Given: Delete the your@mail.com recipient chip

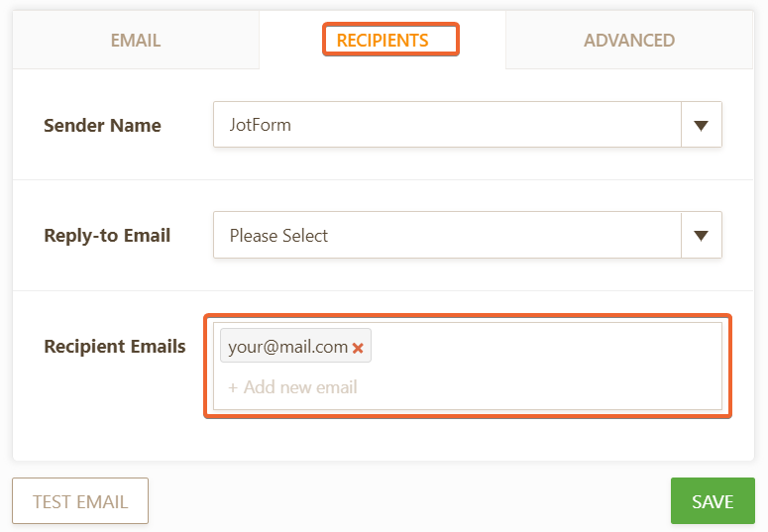Looking at the screenshot, I should coord(358,348).
